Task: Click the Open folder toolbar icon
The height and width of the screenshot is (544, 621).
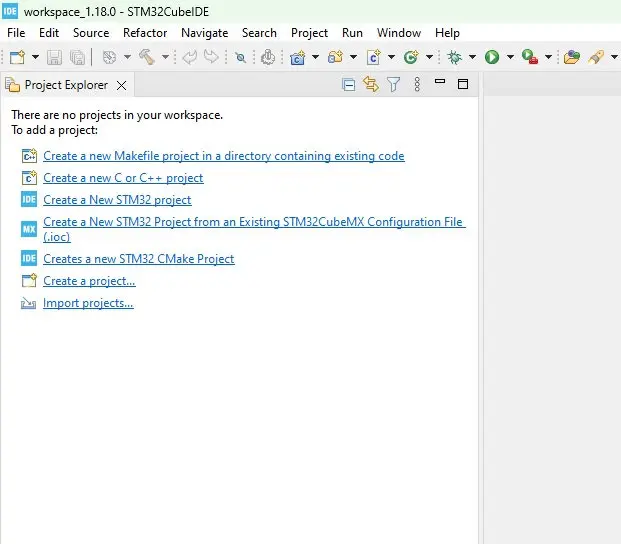Action: tap(571, 58)
